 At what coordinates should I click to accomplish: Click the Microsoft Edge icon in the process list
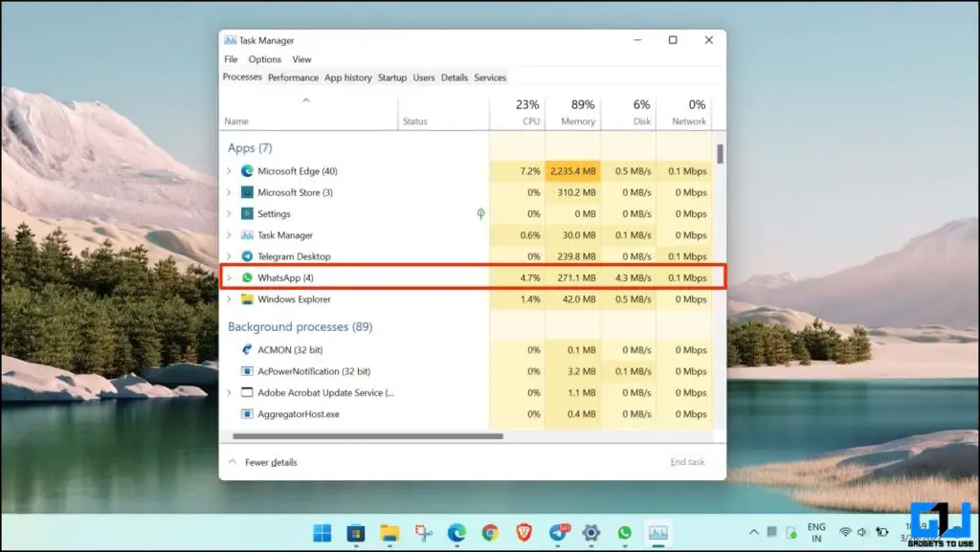(x=248, y=170)
